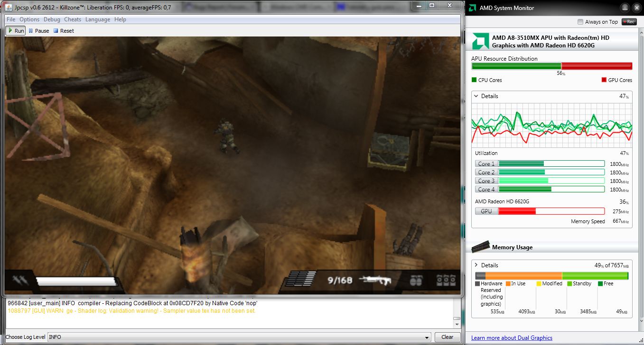Click the Run emulator play icon
Screen dimensions: 644x345
(x=10, y=31)
